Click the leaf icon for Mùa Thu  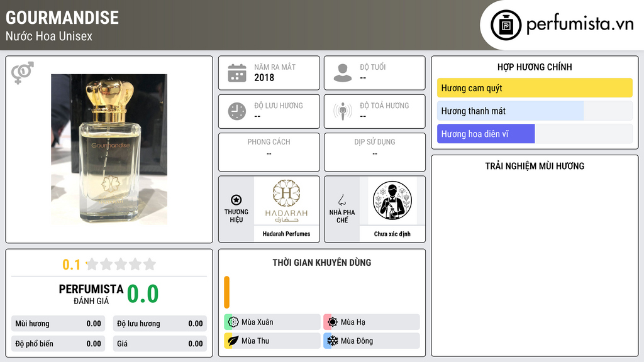tap(233, 341)
